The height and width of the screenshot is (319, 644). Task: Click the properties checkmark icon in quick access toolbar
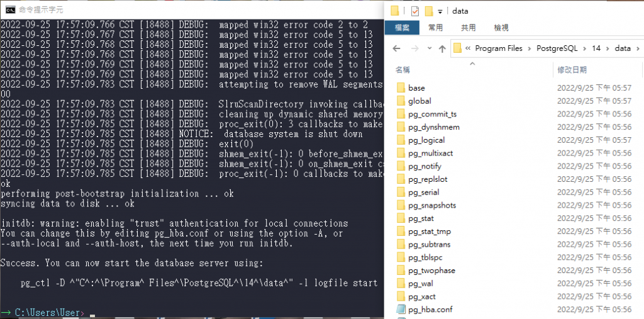pos(415,11)
